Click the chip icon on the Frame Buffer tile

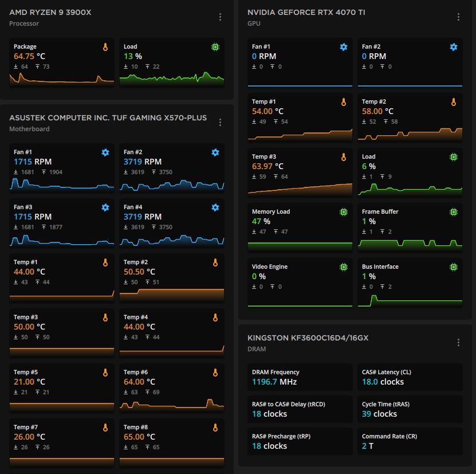(x=454, y=212)
